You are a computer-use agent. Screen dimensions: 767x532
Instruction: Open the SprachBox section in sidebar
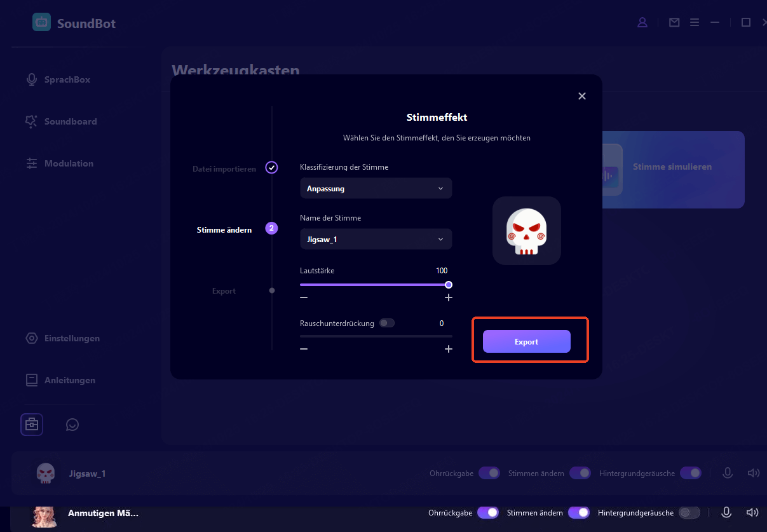(67, 79)
